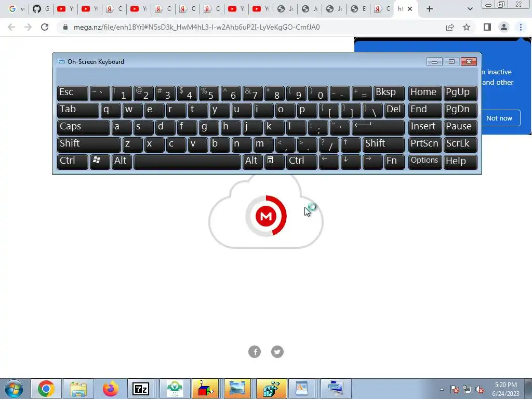Go back in browser history
The height and width of the screenshot is (399, 532).
click(x=11, y=27)
